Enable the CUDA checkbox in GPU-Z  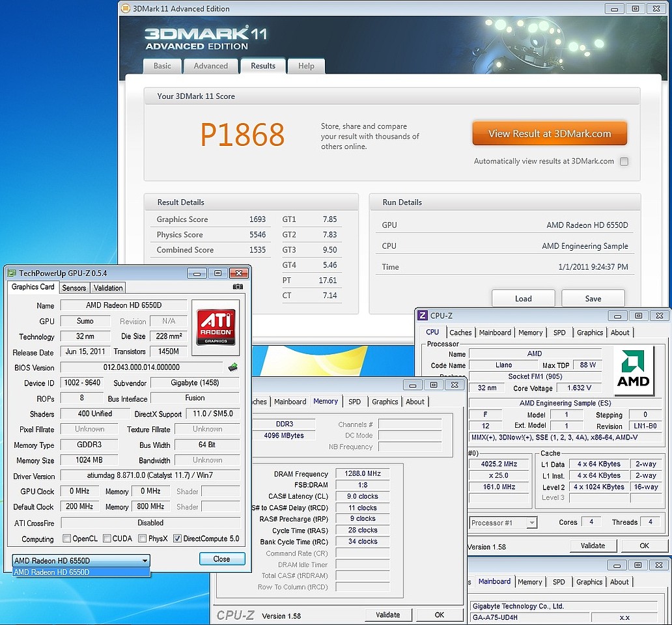coord(107,538)
